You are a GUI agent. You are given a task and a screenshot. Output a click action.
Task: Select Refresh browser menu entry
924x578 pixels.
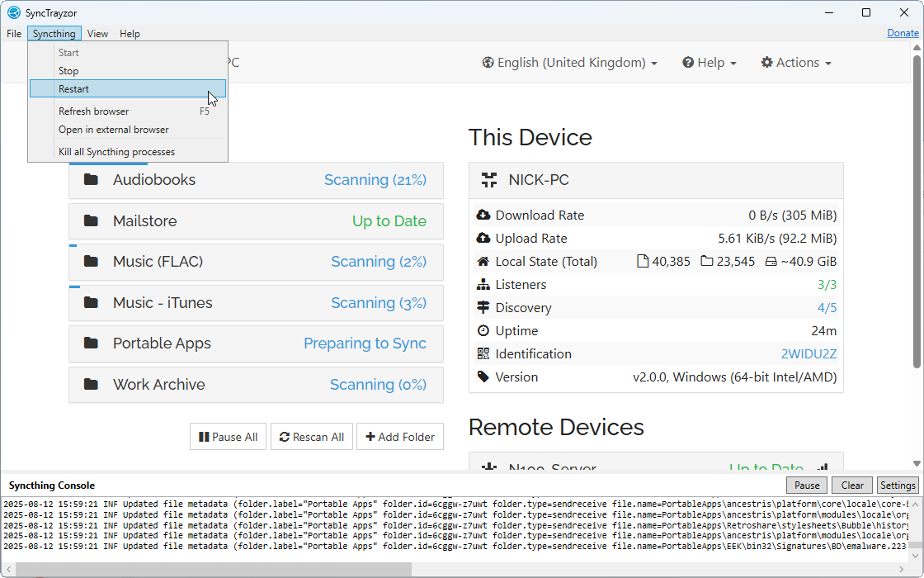click(128, 111)
